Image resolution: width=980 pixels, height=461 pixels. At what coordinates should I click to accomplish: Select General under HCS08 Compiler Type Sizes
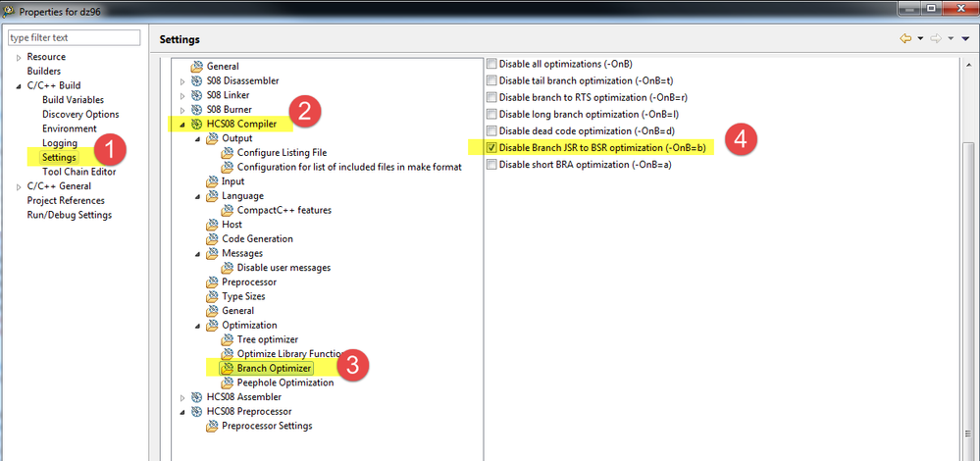pos(238,311)
